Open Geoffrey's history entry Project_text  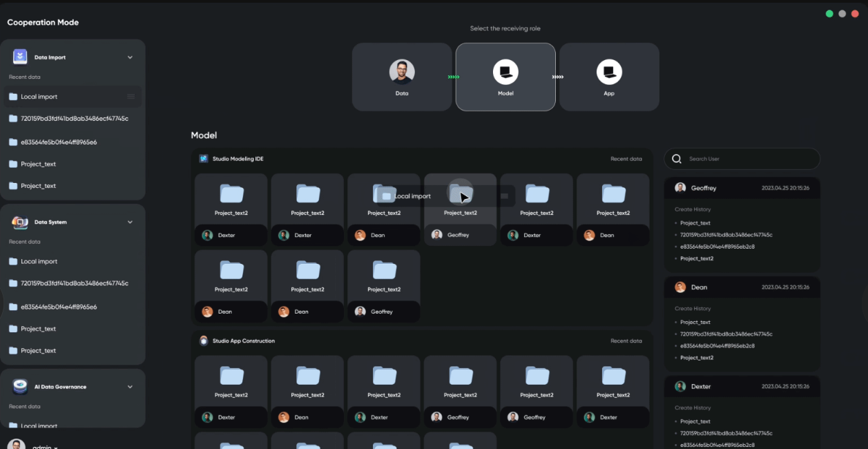tap(695, 223)
